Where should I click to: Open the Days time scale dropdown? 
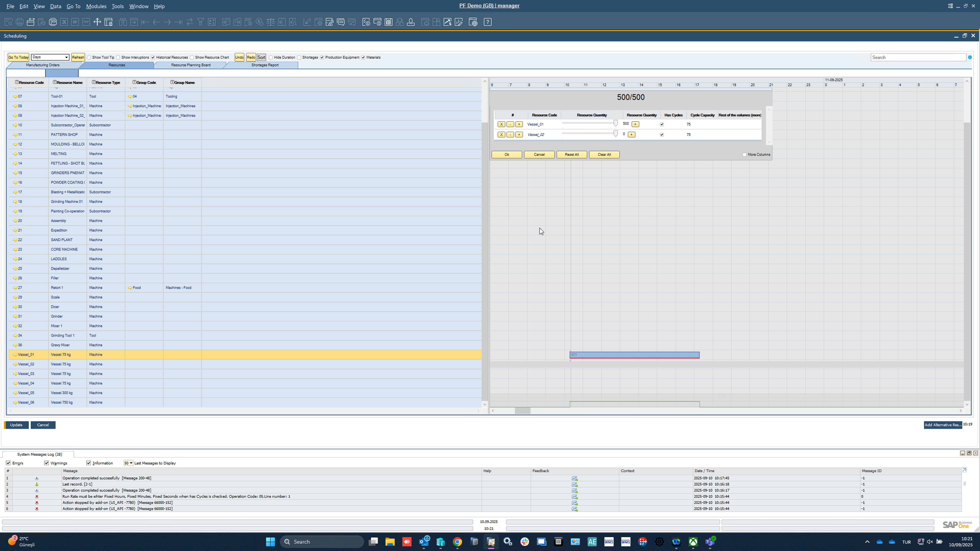coord(66,57)
